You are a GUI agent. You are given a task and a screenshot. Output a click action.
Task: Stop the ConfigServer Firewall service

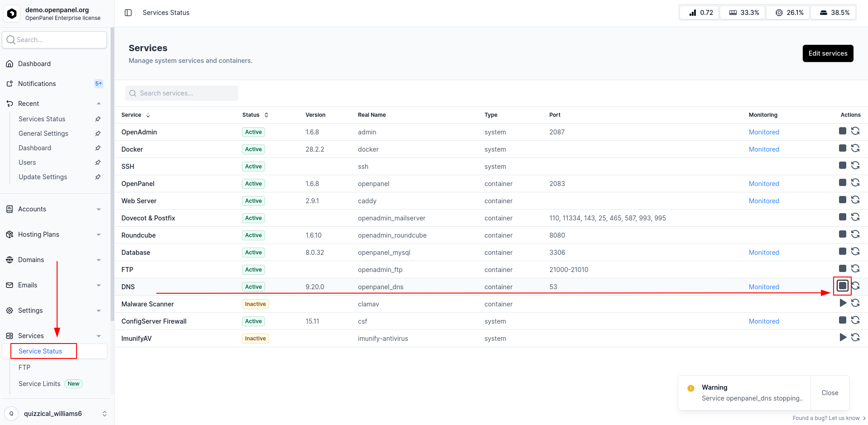[843, 320]
